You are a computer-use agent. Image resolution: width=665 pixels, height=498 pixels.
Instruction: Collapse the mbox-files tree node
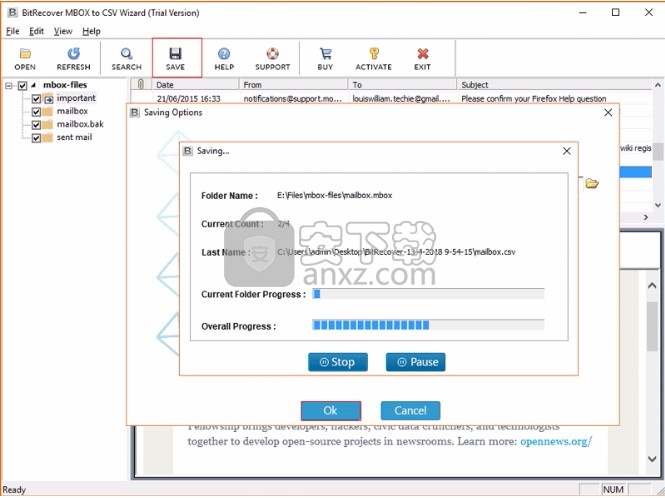click(9, 86)
